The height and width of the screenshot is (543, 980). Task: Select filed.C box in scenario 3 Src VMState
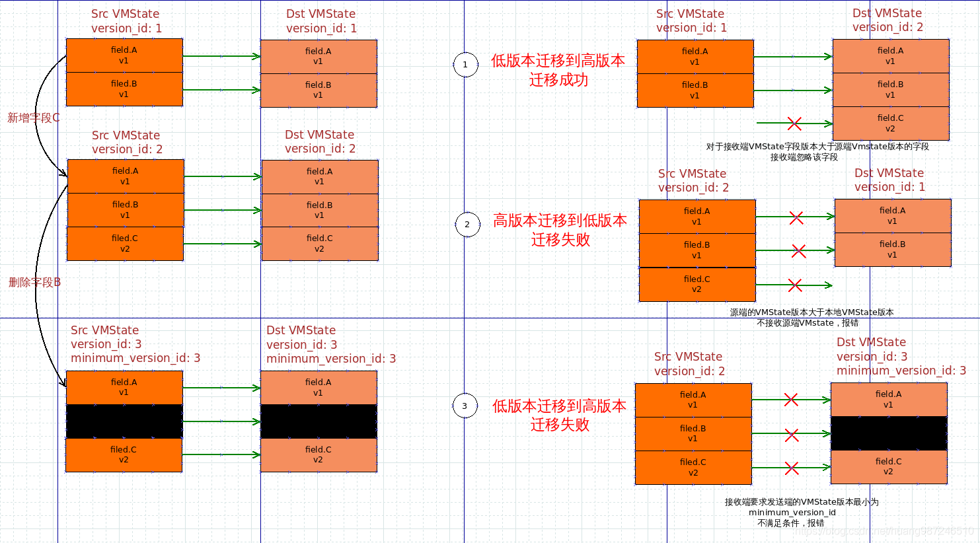click(x=693, y=467)
